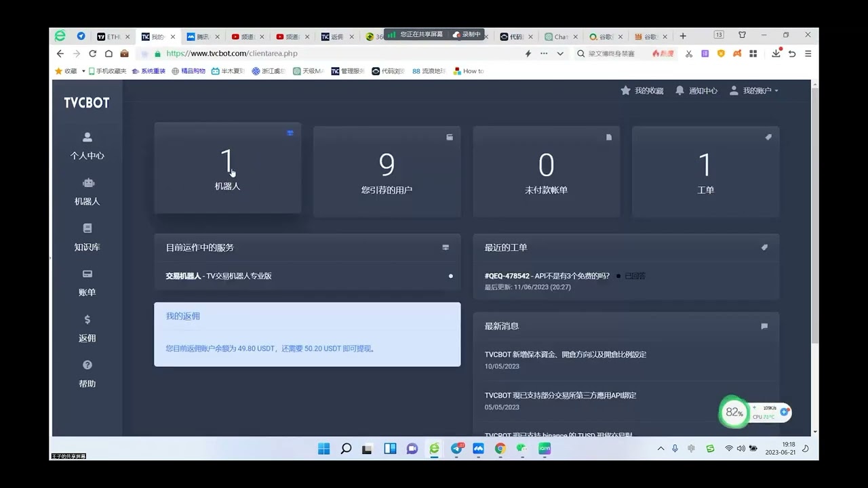Click 我的返佣 panel heading

[182, 316]
